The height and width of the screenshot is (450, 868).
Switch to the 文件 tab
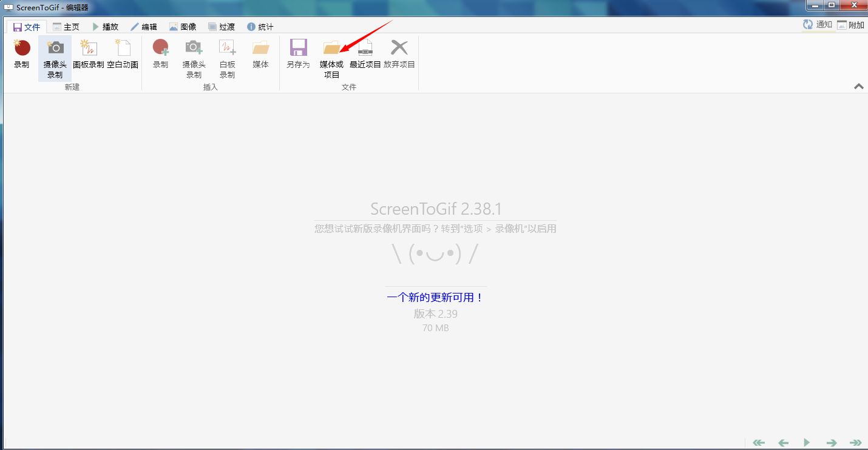click(x=27, y=27)
